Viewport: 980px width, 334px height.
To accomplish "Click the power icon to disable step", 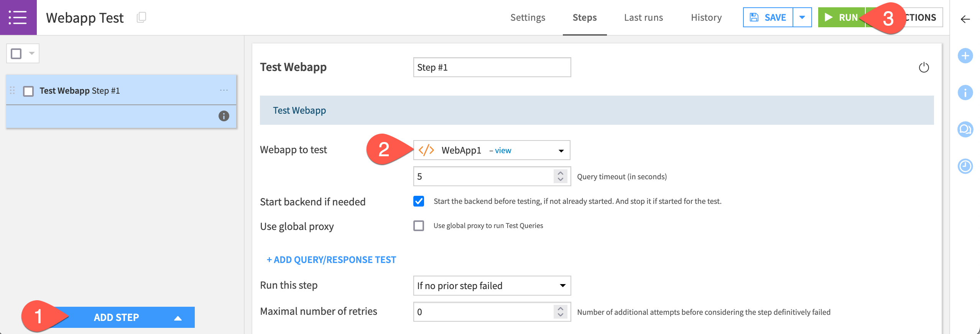I will click(x=924, y=67).
